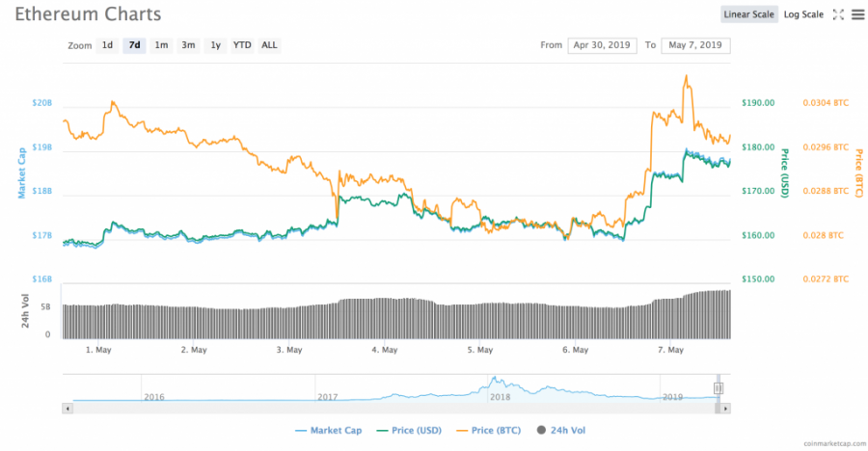
Task: Set zoom to ALL
Action: [x=269, y=45]
